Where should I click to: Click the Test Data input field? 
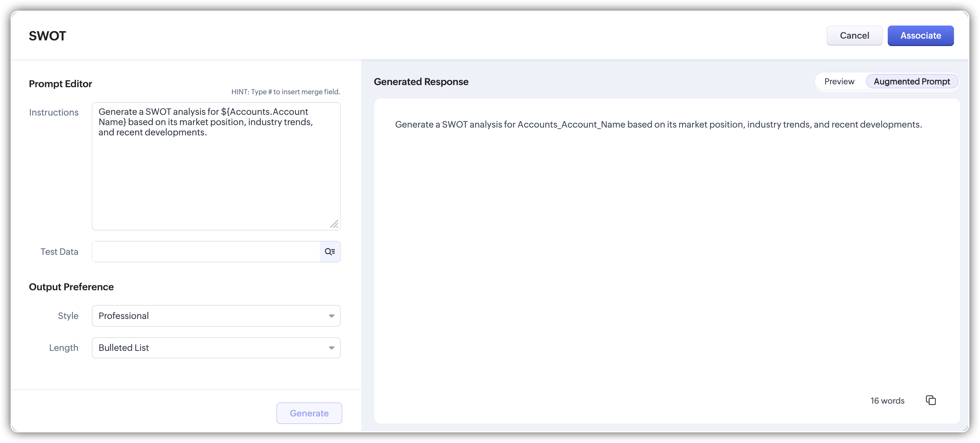click(x=205, y=252)
